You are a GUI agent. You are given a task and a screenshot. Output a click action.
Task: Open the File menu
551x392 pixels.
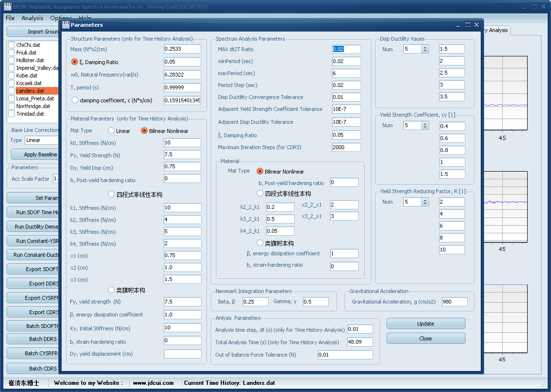point(10,18)
